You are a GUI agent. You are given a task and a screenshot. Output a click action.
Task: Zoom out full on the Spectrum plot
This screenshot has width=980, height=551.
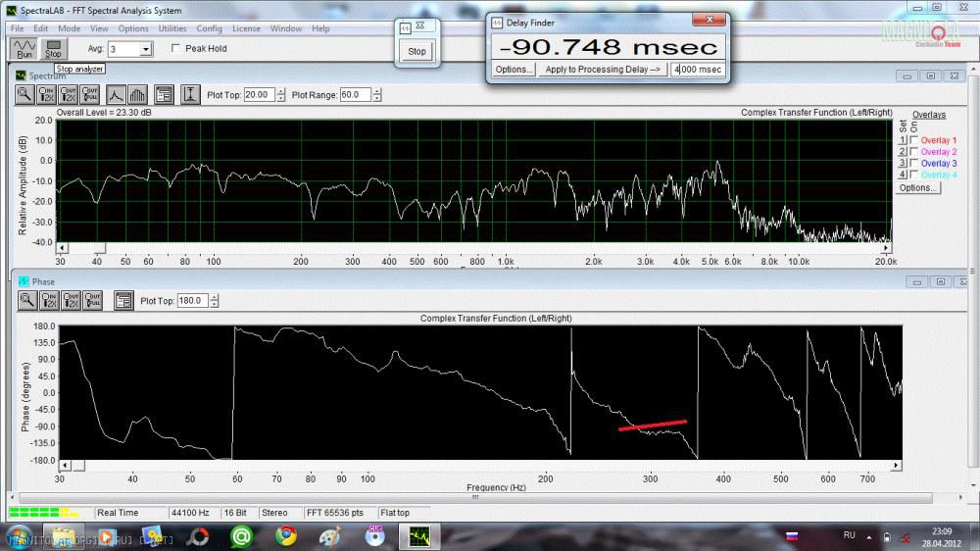(90, 95)
